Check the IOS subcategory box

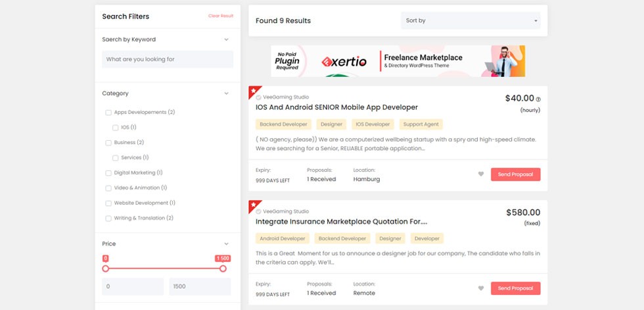[116, 128]
